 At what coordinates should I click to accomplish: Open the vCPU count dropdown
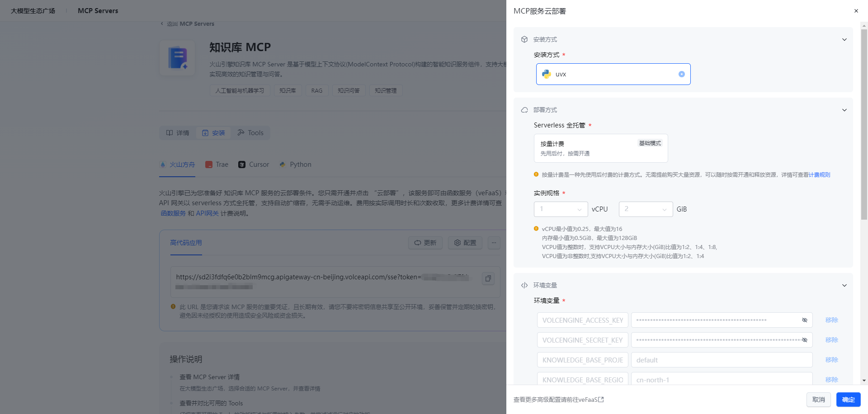(x=561, y=209)
